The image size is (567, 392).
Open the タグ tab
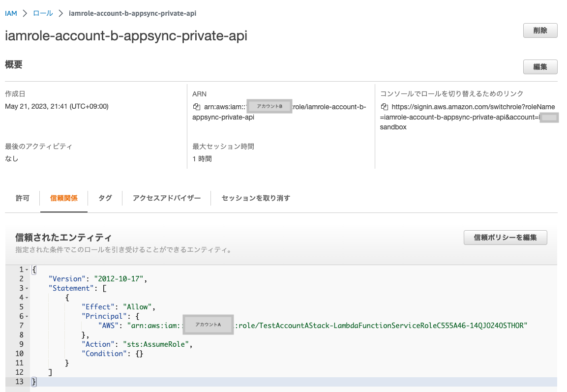click(104, 198)
